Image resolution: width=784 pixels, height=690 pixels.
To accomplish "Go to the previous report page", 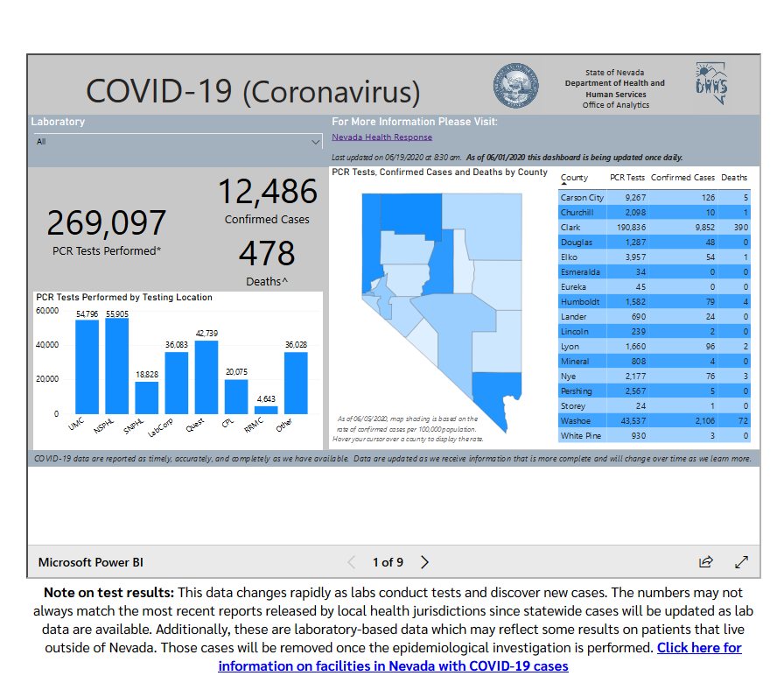I will pos(352,562).
